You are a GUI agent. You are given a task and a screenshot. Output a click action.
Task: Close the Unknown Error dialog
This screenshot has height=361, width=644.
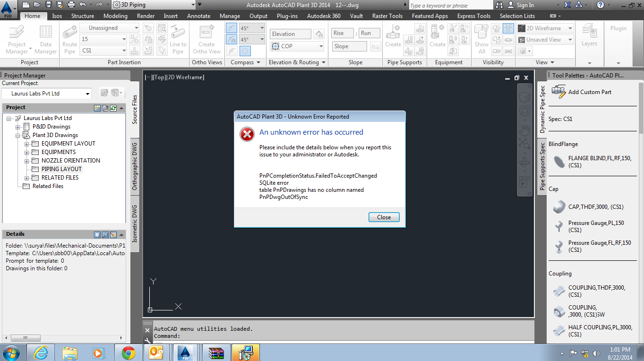(384, 217)
